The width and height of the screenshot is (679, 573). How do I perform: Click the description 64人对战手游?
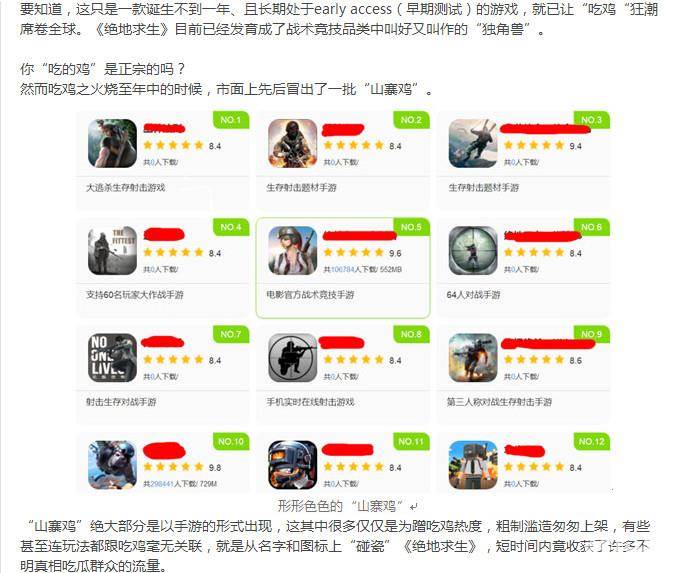click(473, 295)
